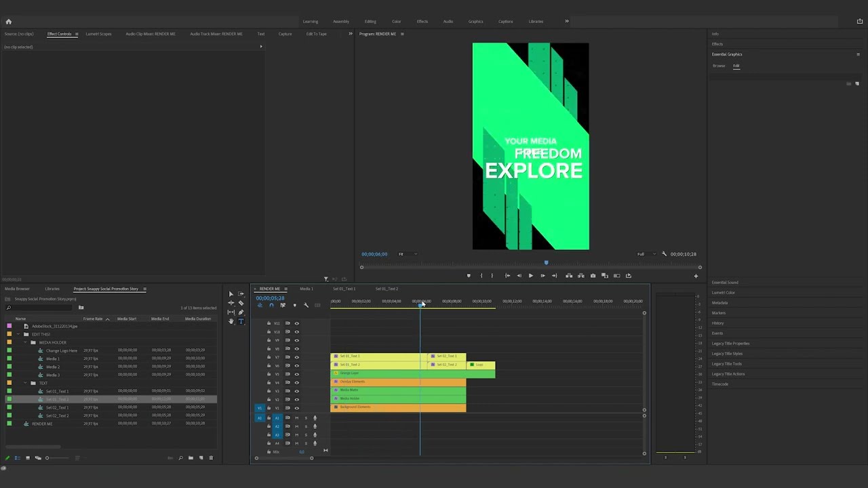Select the Ripple Edit tool
The height and width of the screenshot is (488, 868).
click(231, 304)
